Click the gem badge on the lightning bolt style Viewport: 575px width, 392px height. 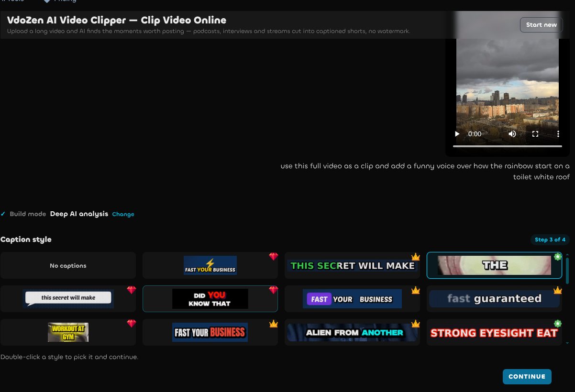click(273, 257)
